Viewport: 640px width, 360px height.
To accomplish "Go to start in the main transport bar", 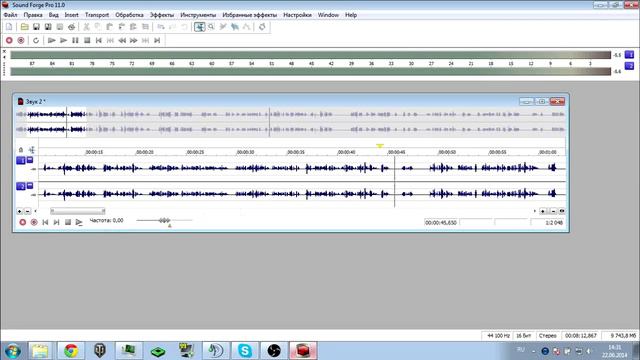I will 98,40.
